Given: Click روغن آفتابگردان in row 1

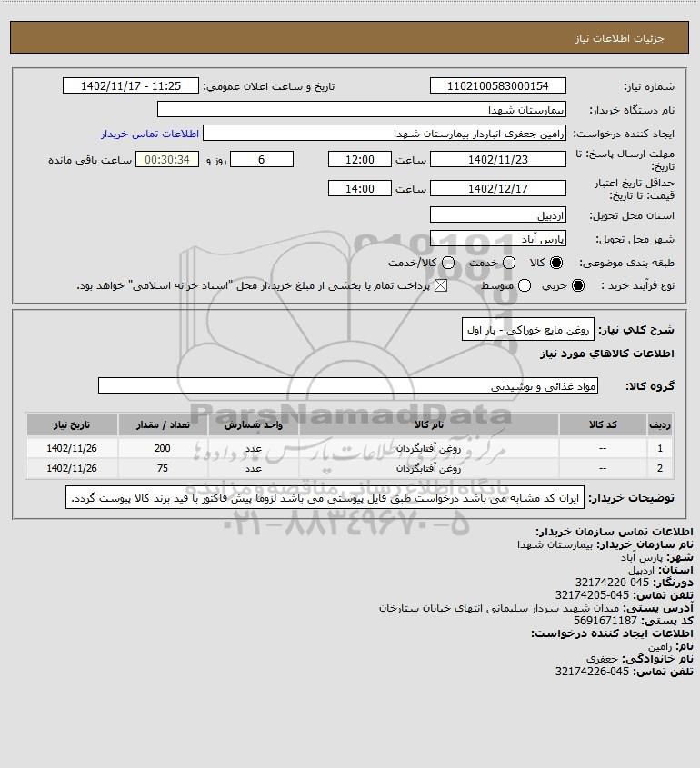Looking at the screenshot, I should 428,448.
